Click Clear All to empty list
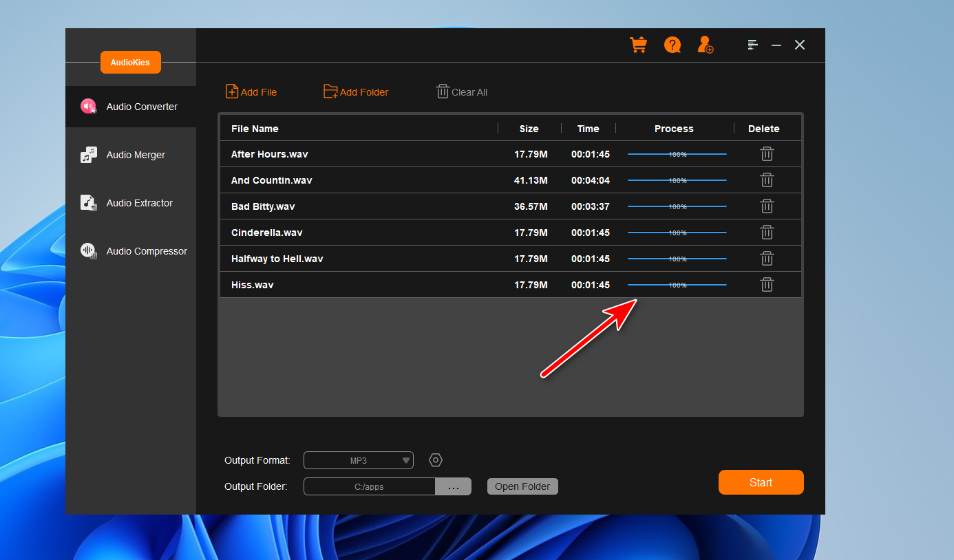 [462, 91]
